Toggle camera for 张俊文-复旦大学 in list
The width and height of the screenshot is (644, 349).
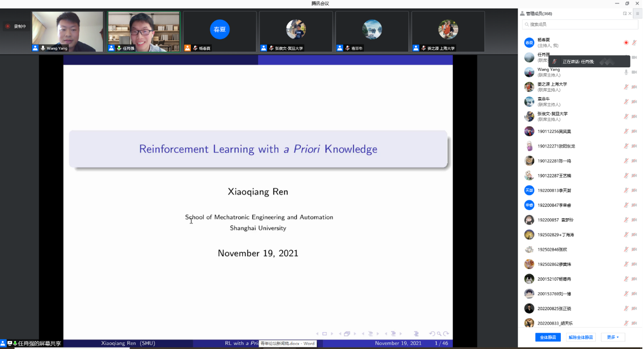(634, 116)
